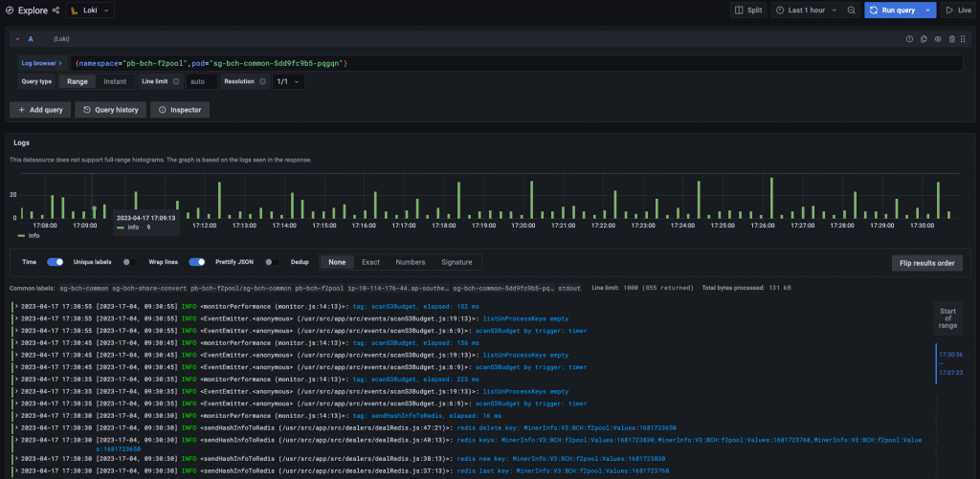980x479 pixels.
Task: Select dedup None option
Action: tap(337, 262)
